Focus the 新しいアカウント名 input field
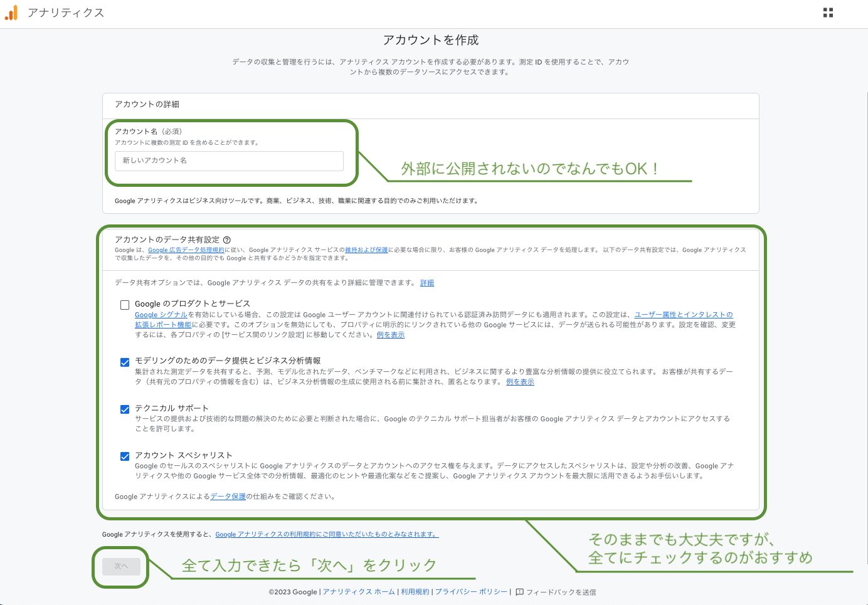 pyautogui.click(x=229, y=160)
